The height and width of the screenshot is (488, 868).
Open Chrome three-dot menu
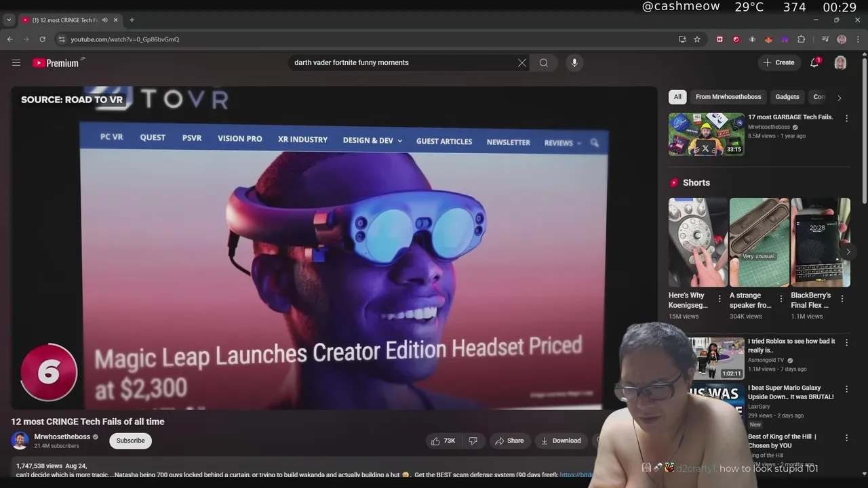point(858,39)
